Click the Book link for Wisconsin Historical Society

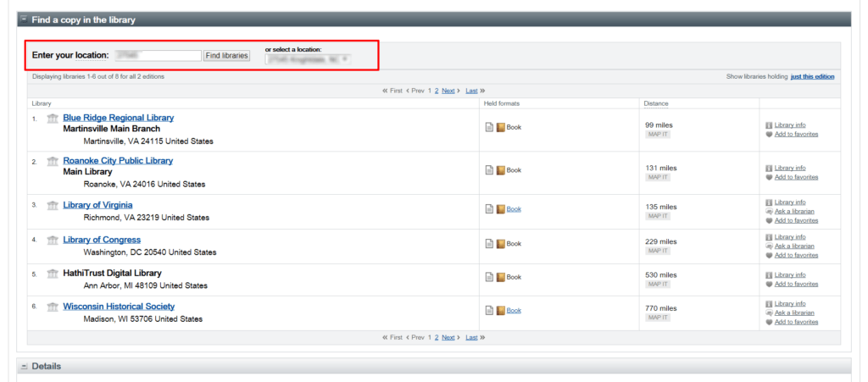[x=514, y=311]
